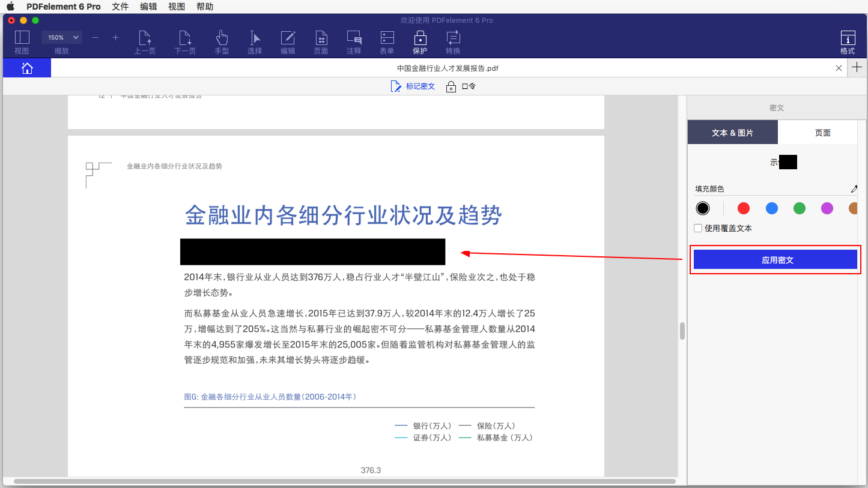Click the zoom in plus stepper

(x=115, y=37)
